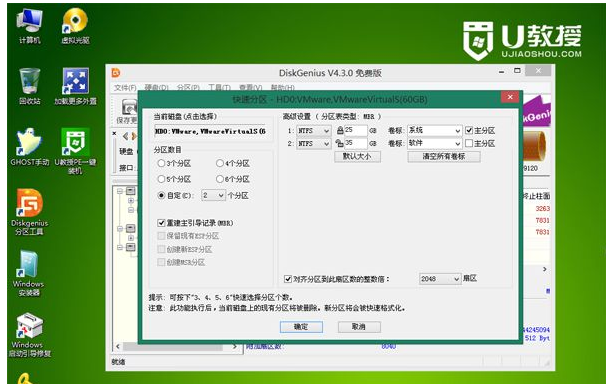
Task: Launch Windows启动引导修复 toolbox icon
Action: click(x=29, y=335)
